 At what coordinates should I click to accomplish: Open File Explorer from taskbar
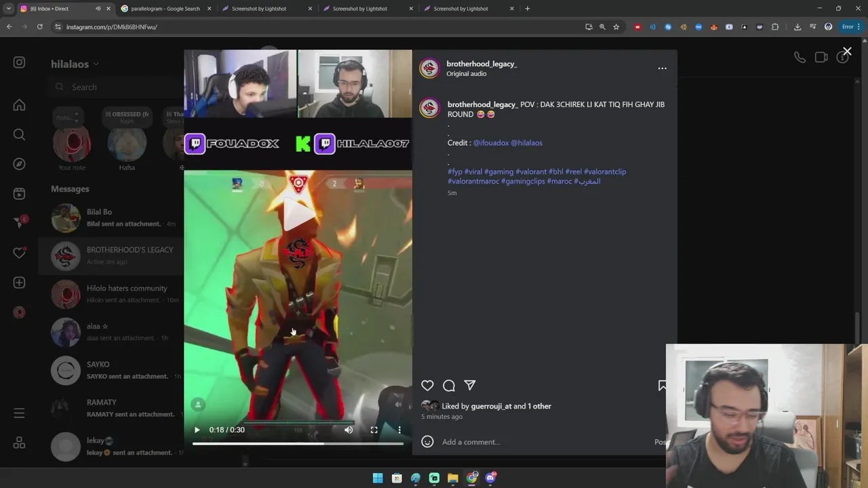tap(453, 478)
